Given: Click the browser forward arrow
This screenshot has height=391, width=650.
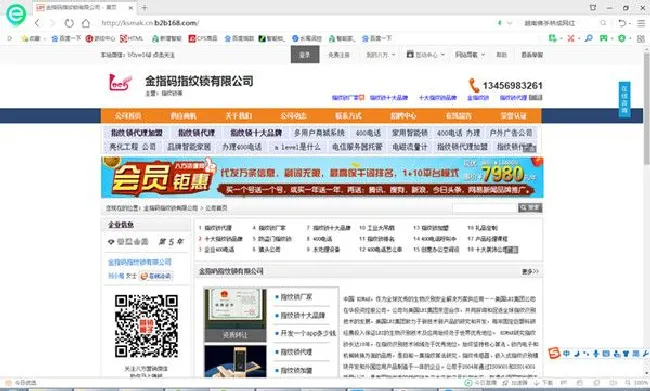Looking at the screenshot, I should click(52, 23).
